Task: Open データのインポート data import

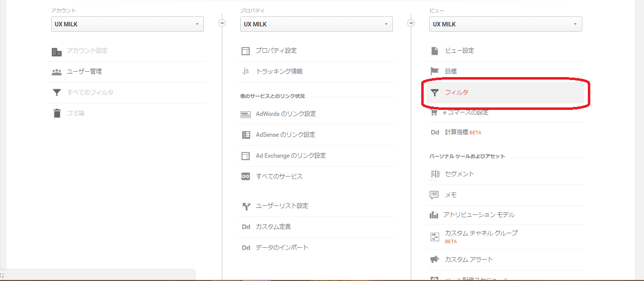Action: (x=282, y=248)
